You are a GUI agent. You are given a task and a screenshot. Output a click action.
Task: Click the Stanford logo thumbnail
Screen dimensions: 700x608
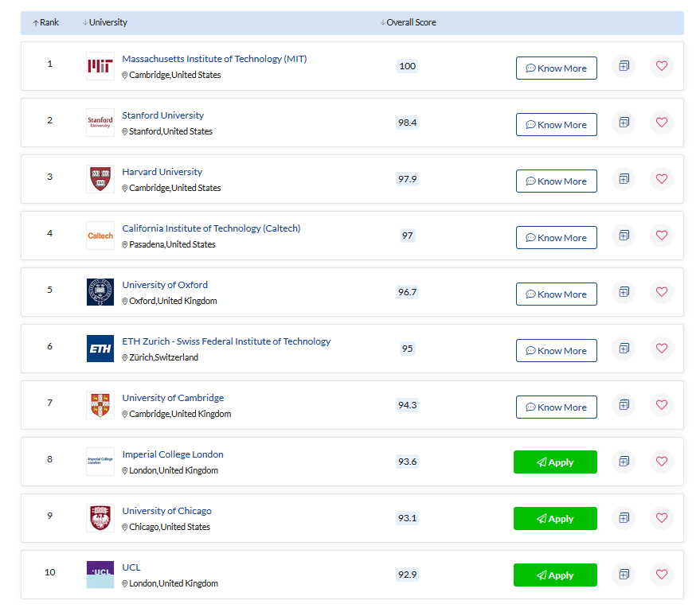pyautogui.click(x=100, y=123)
